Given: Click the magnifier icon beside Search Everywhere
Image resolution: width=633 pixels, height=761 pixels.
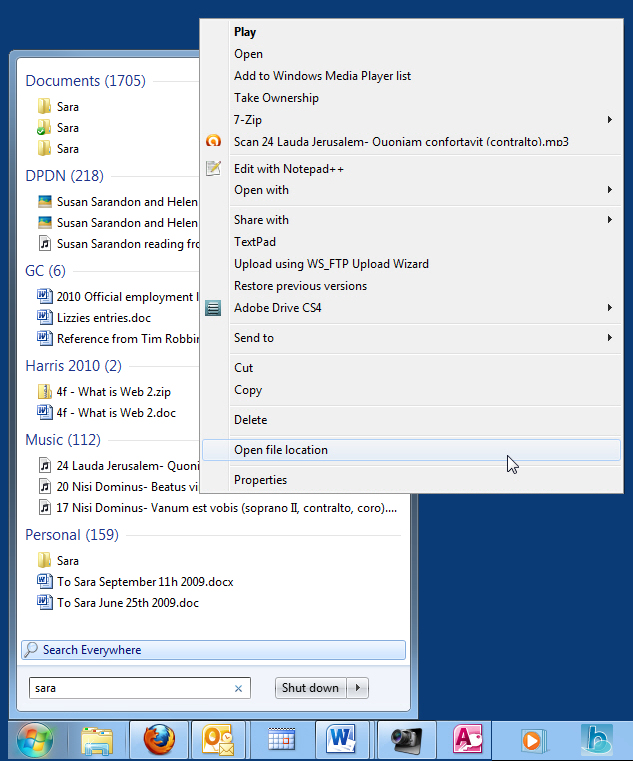Looking at the screenshot, I should (x=31, y=649).
